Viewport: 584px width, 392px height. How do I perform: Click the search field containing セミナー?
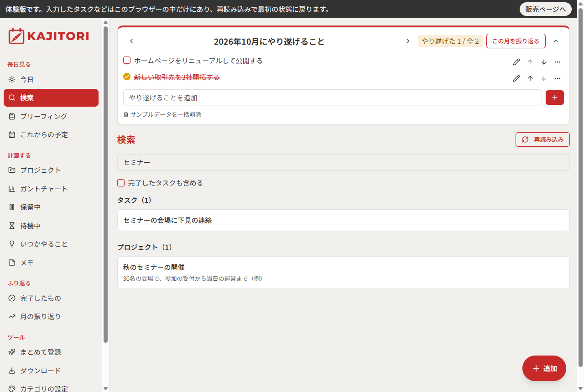[x=344, y=162]
